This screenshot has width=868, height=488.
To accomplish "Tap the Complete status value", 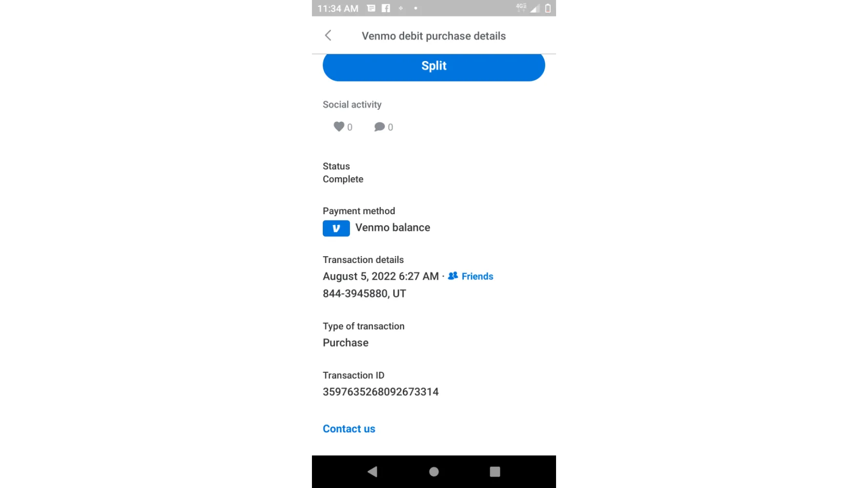I will [x=343, y=179].
